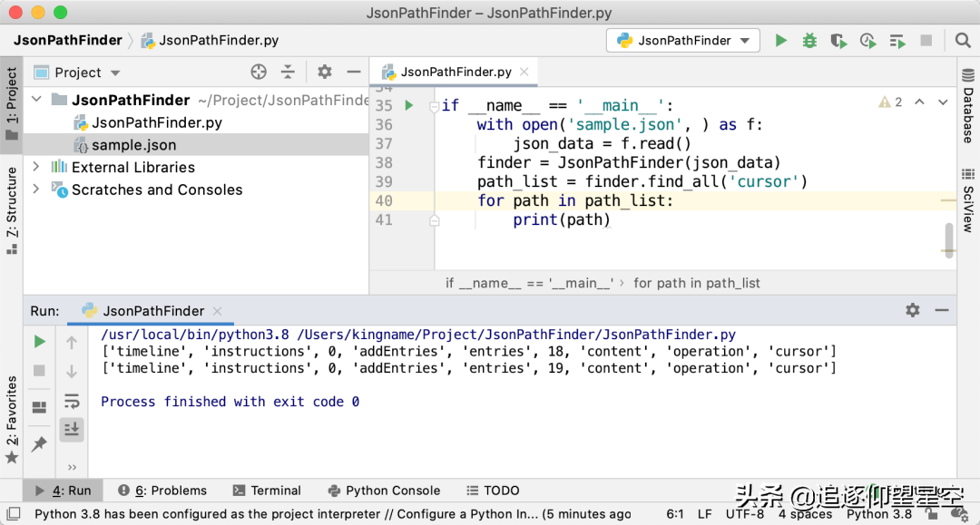This screenshot has width=980, height=525.
Task: Click the concurrency diagram run icon
Action: [x=897, y=41]
